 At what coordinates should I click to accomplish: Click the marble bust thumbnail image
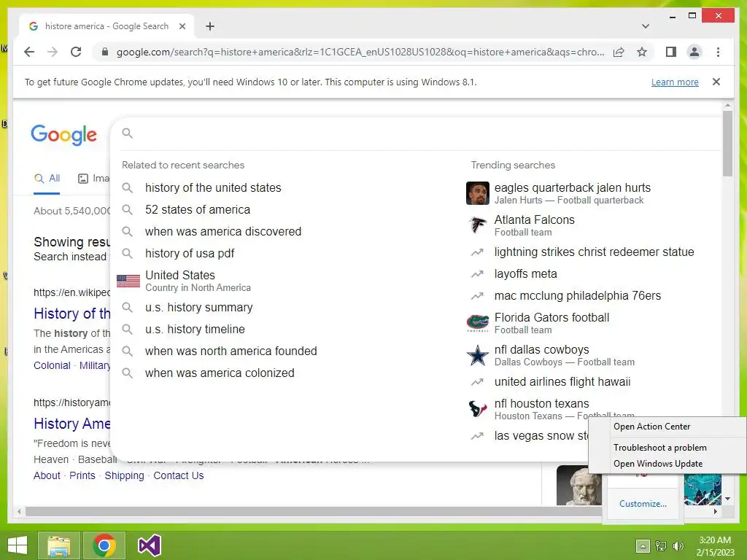[x=578, y=485]
